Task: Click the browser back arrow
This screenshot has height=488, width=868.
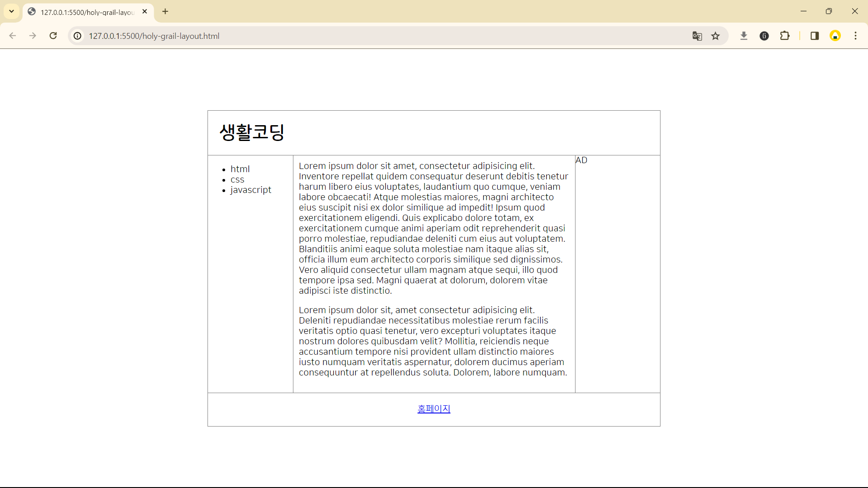Action: (x=13, y=36)
